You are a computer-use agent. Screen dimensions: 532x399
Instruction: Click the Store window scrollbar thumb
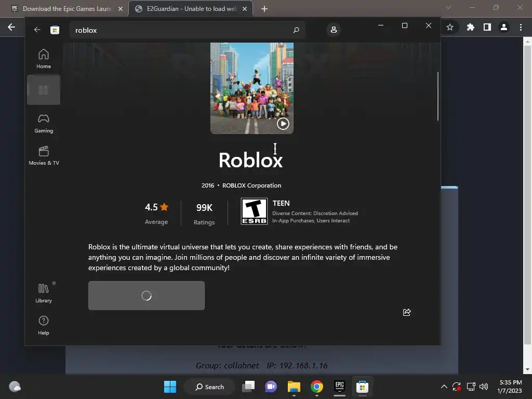[437, 96]
